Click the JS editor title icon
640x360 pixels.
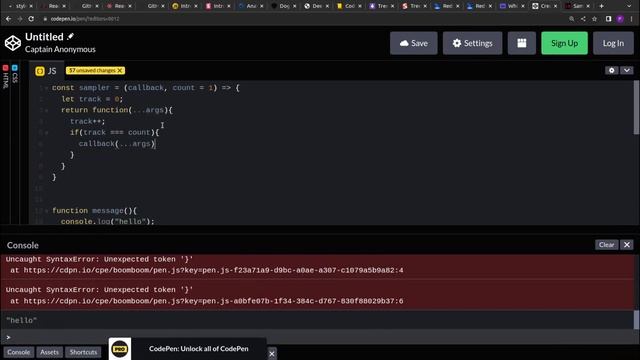[x=40, y=71]
